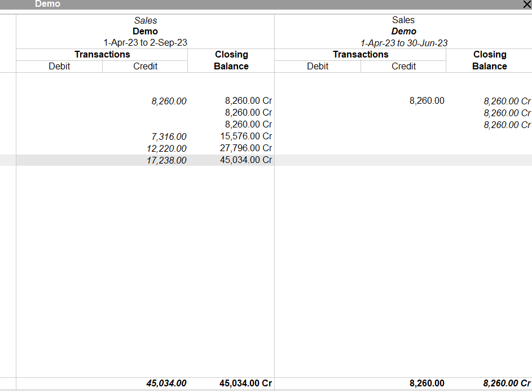Click the Transactions header of the left report
532x392 pixels.
102,54
